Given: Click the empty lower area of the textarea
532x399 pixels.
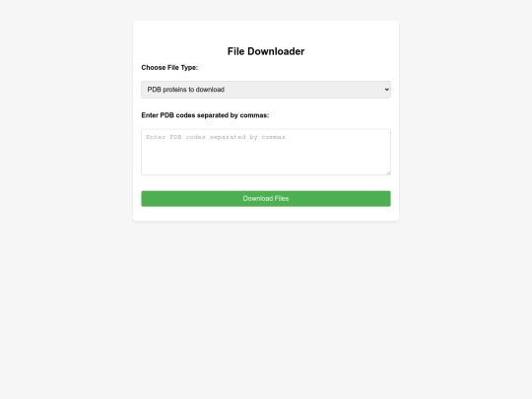Looking at the screenshot, I should tap(266, 160).
